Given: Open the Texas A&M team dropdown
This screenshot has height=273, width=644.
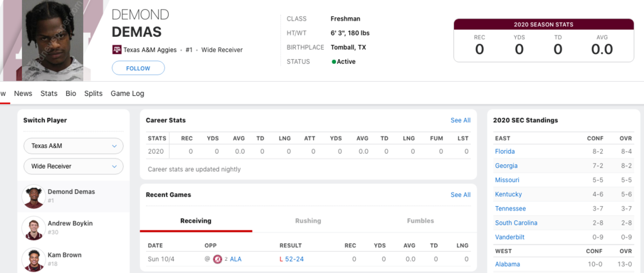Looking at the screenshot, I should tap(73, 146).
